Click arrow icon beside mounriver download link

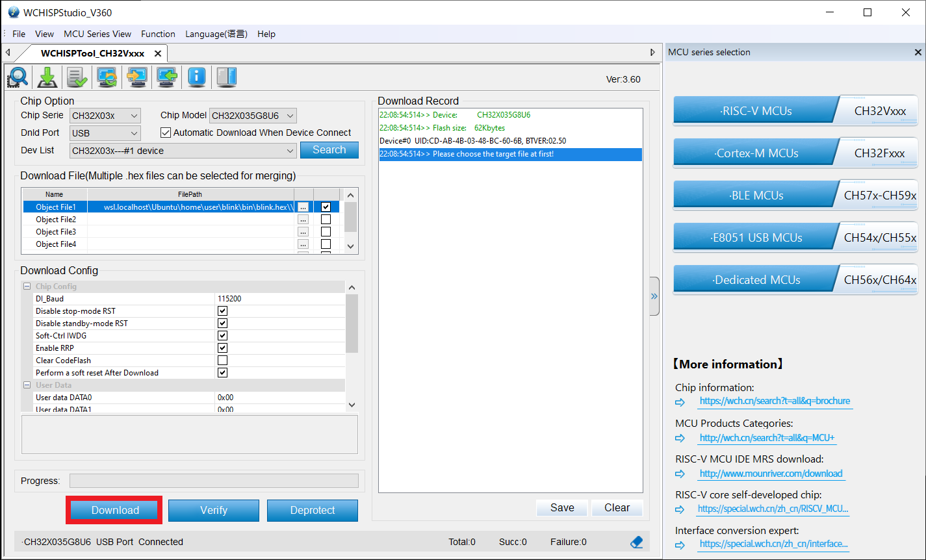point(680,474)
